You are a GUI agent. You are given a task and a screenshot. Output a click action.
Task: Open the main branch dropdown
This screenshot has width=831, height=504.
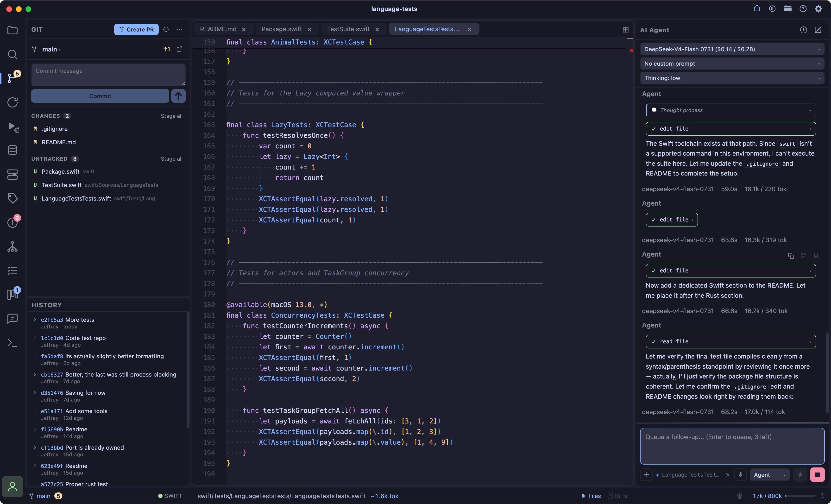51,49
